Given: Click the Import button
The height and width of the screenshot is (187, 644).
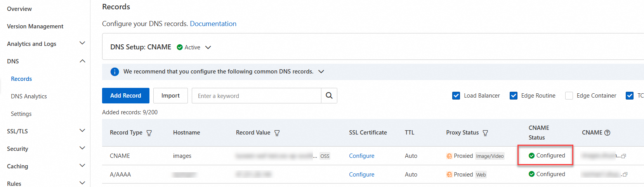Looking at the screenshot, I should click(170, 96).
